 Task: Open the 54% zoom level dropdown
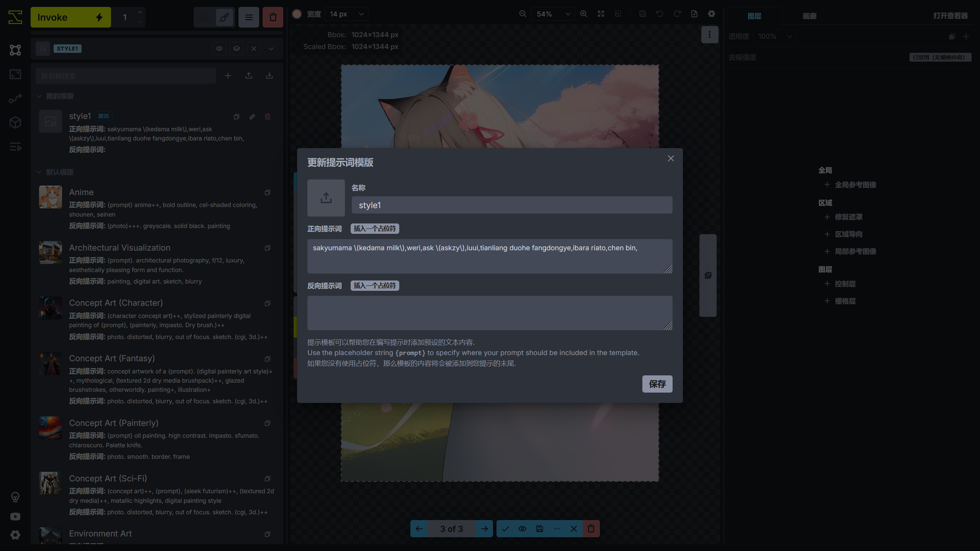pos(553,14)
